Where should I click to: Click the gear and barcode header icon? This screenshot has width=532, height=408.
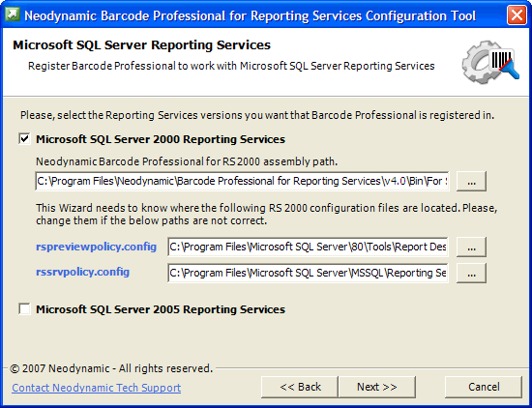coord(490,62)
